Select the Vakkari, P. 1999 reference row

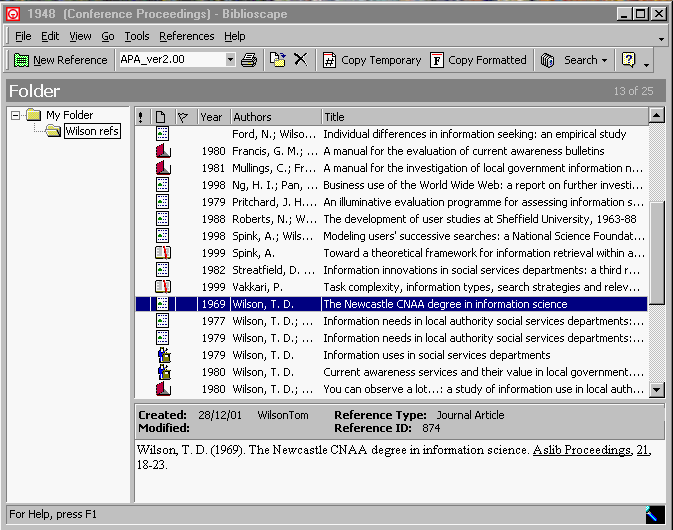point(391,287)
